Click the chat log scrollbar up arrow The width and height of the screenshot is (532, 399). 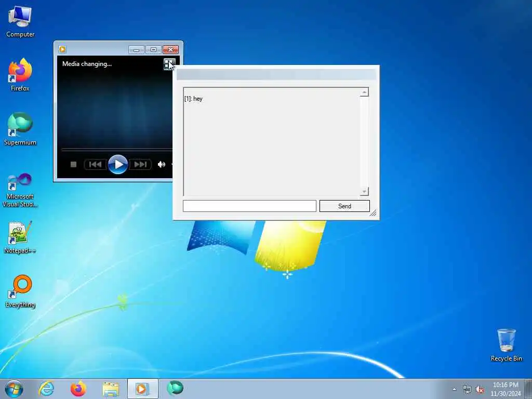[x=364, y=92]
